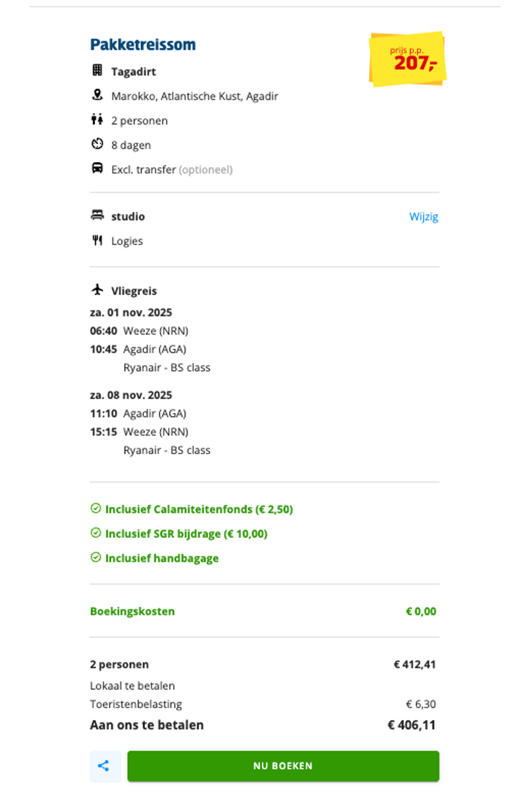
Task: Click the Wijzig link
Action: click(x=423, y=217)
